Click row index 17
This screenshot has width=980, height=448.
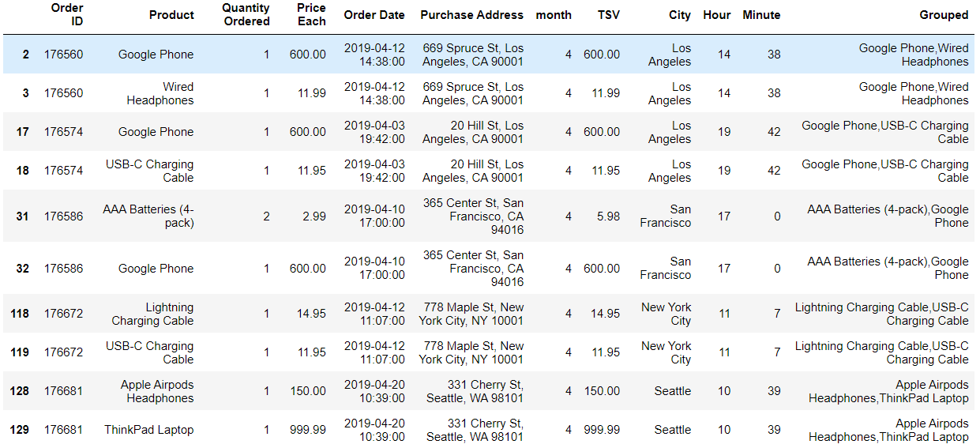pyautogui.click(x=22, y=132)
